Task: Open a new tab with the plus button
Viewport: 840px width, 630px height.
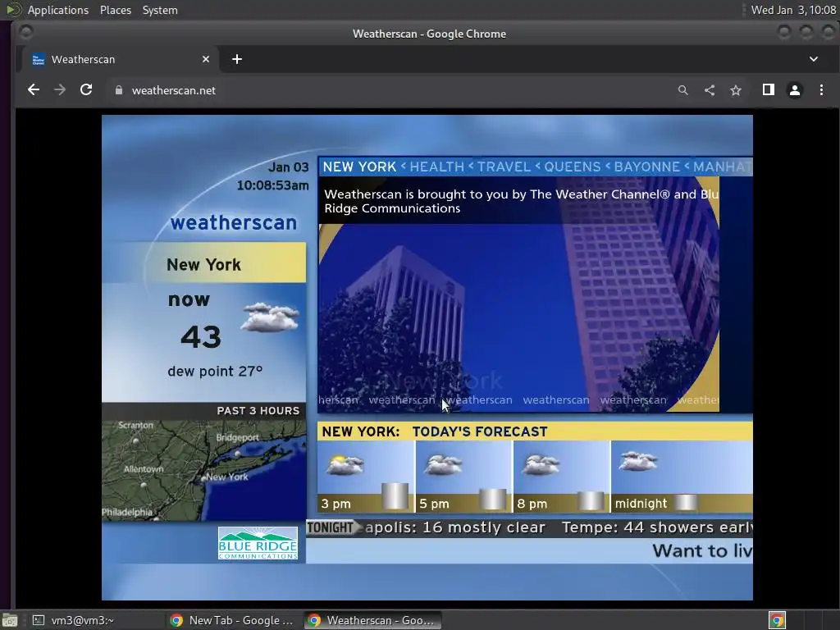Action: pyautogui.click(x=237, y=59)
